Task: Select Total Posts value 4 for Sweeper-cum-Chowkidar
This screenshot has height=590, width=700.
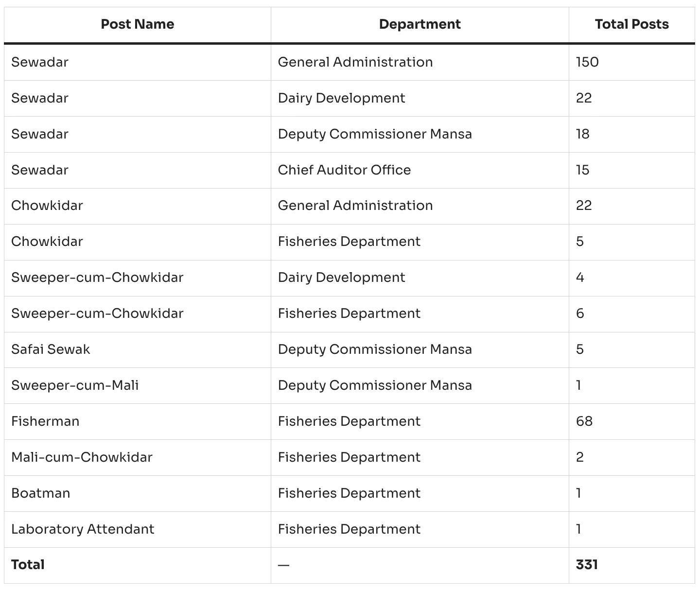Action: [x=580, y=278]
